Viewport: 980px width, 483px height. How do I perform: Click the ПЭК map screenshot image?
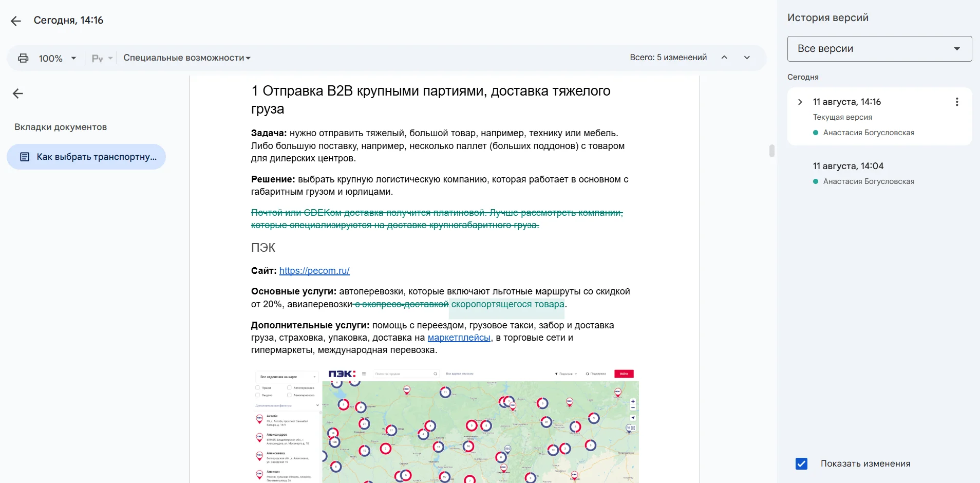[445, 425]
